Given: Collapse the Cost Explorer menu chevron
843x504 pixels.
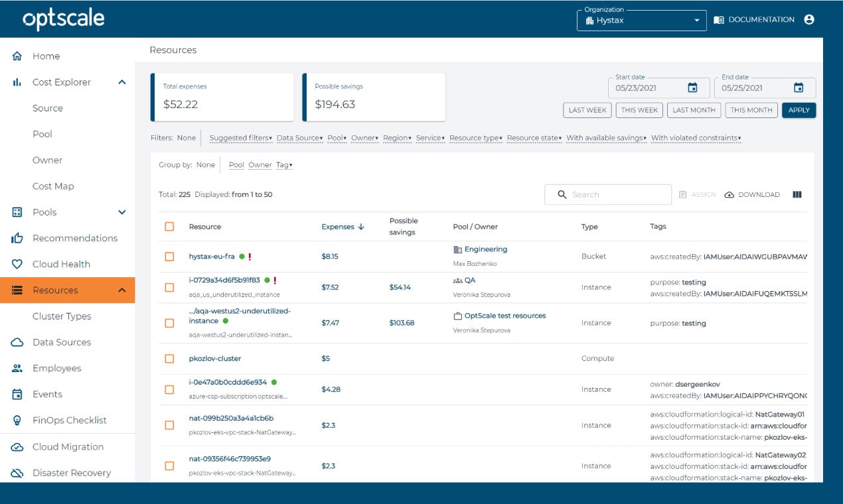Looking at the screenshot, I should click(x=122, y=82).
